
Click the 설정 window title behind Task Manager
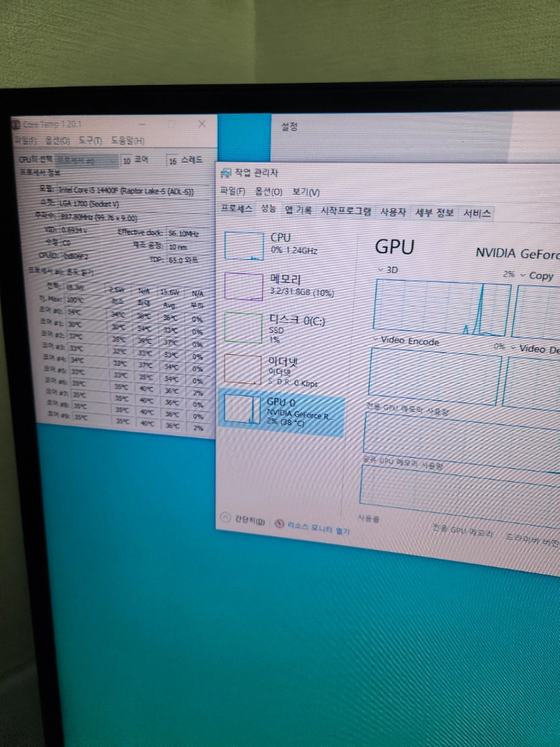pyautogui.click(x=289, y=127)
